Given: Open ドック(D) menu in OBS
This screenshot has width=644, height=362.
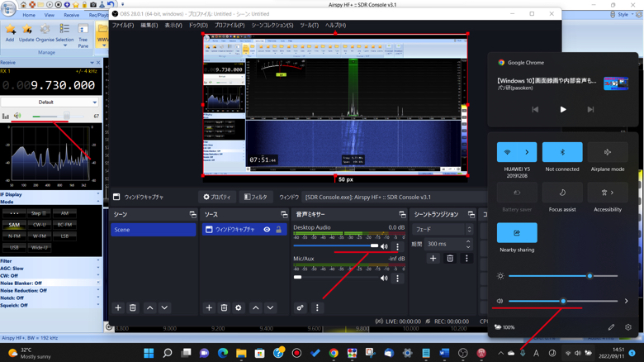Looking at the screenshot, I should [198, 25].
